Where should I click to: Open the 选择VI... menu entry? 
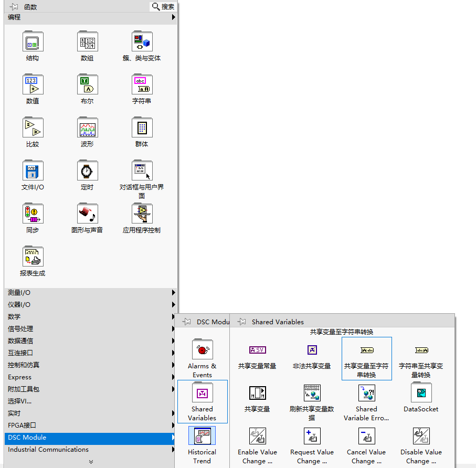91,401
